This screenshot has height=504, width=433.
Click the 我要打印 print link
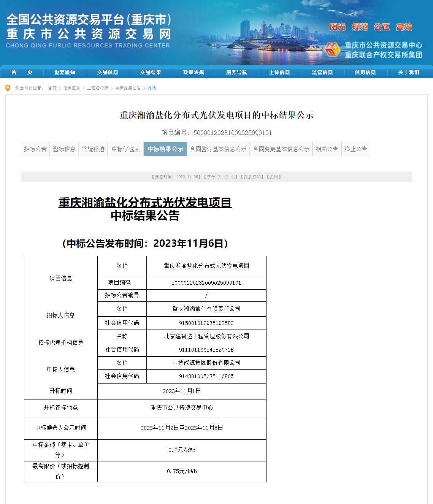coord(252,177)
